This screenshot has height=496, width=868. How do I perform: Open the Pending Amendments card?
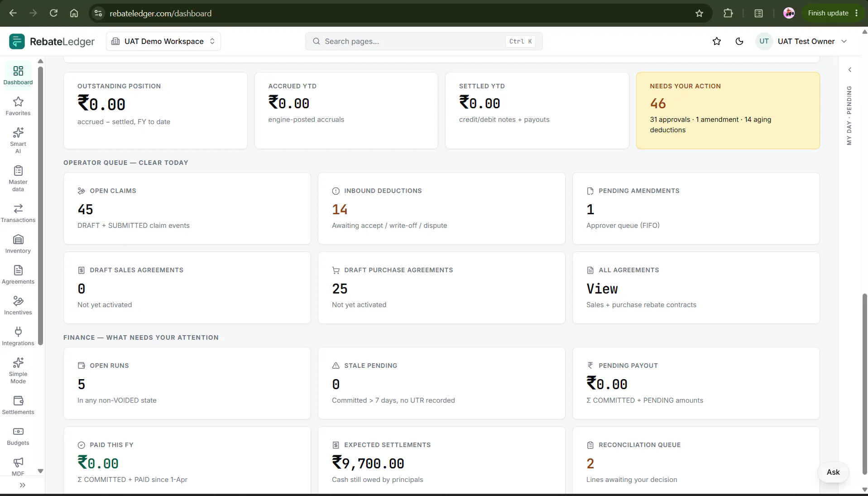pos(696,208)
